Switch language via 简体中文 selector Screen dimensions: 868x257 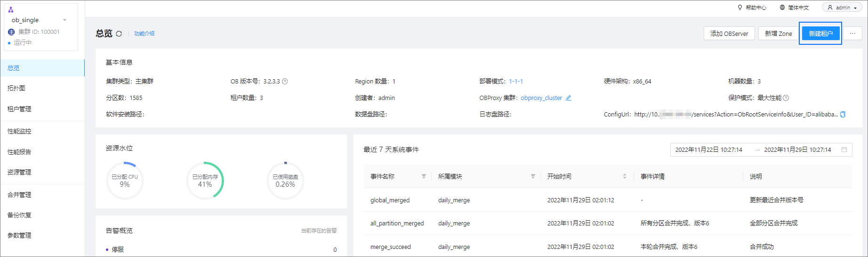pyautogui.click(x=795, y=8)
